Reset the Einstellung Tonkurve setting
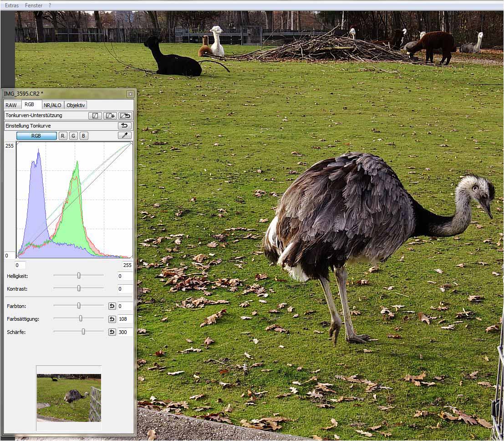Viewport: 504px width, 441px height. pyautogui.click(x=124, y=126)
